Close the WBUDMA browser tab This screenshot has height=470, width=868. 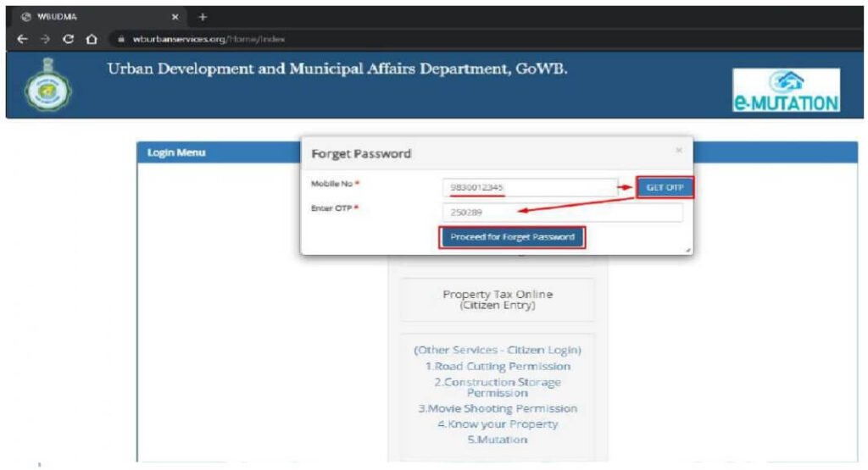pos(175,17)
